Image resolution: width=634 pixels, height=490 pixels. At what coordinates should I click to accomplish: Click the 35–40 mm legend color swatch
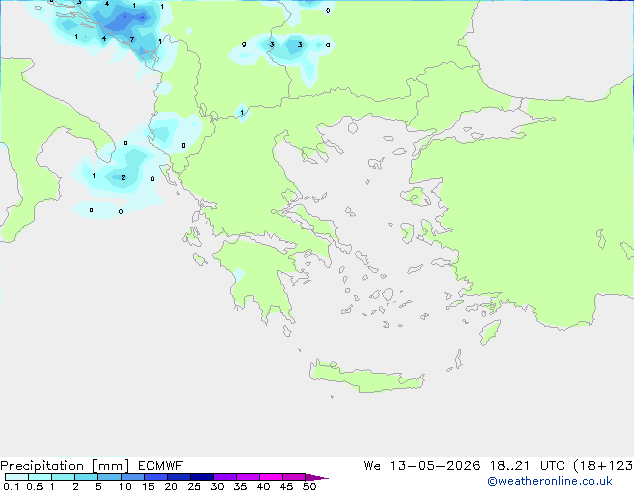pos(247,477)
